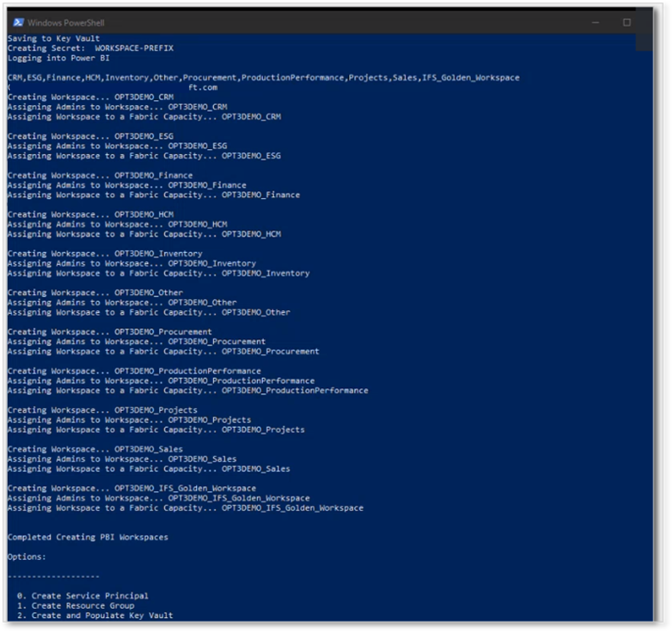Viewport: 672px width, 631px height.
Task: Click the line 'Saving to Key Vault'
Action: click(x=54, y=38)
